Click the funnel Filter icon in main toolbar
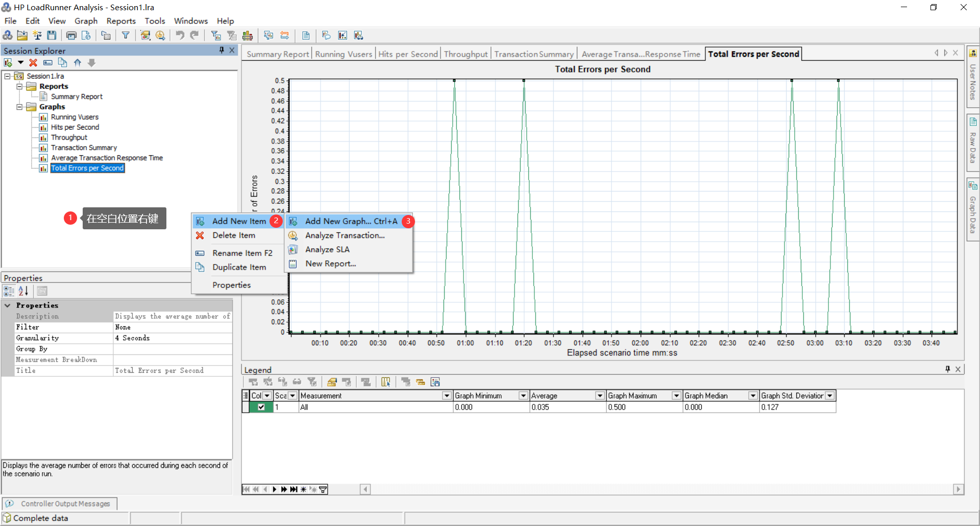Viewport: 980px width, 526px height. click(125, 35)
